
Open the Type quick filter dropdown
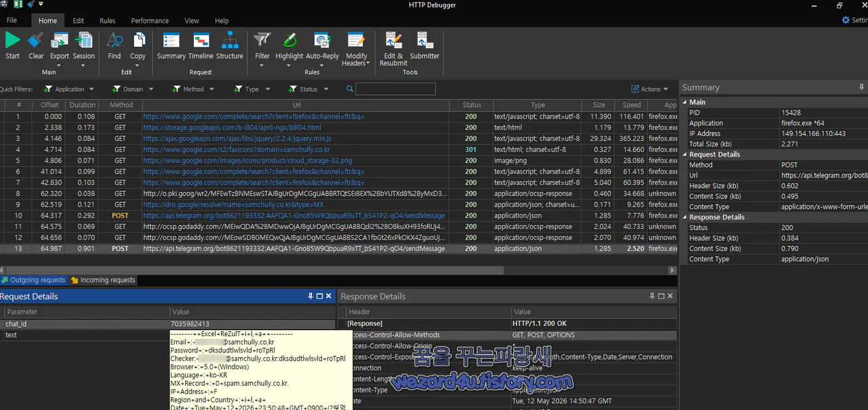(268, 89)
